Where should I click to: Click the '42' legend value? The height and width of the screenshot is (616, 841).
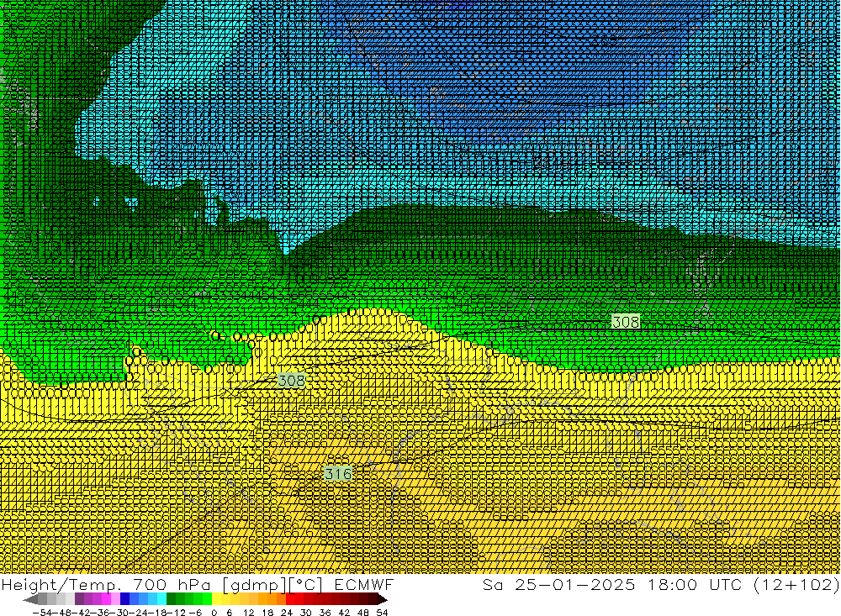pyautogui.click(x=344, y=613)
